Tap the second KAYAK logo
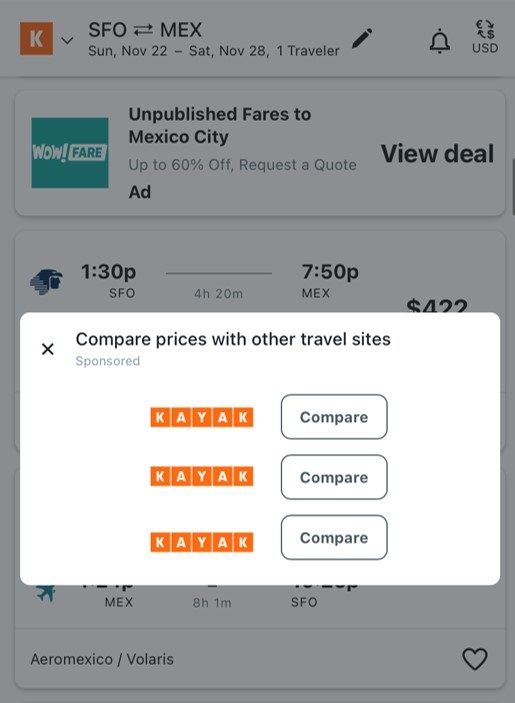 202,476
